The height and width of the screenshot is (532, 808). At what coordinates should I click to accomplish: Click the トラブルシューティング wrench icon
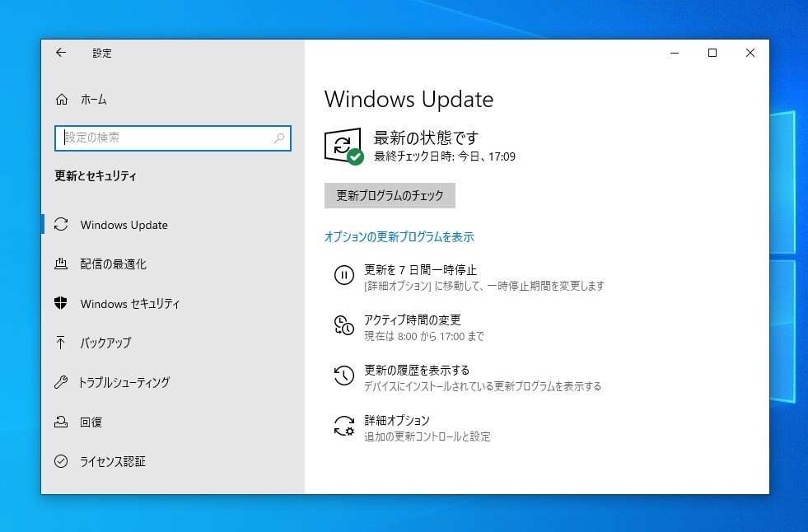click(61, 382)
